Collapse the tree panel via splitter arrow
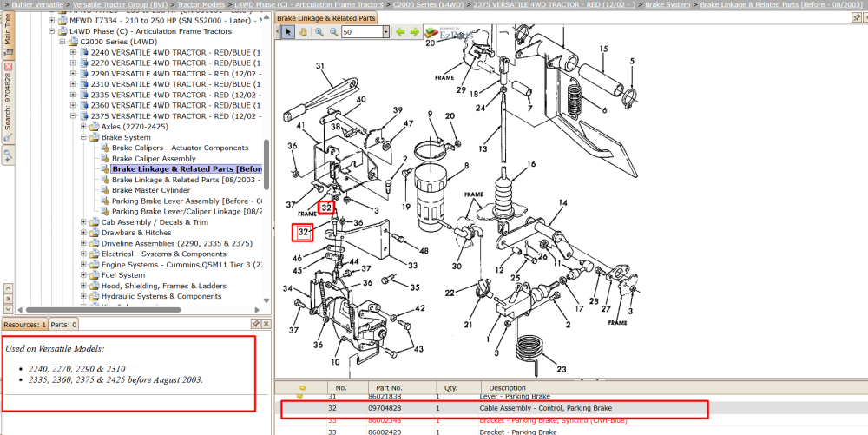This screenshot has height=435, width=868. pyautogui.click(x=273, y=228)
